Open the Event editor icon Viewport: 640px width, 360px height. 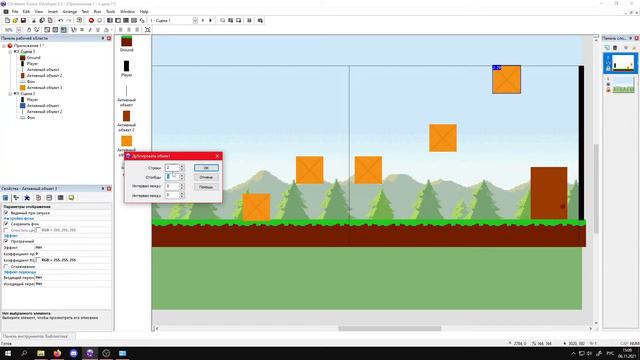coord(126,20)
